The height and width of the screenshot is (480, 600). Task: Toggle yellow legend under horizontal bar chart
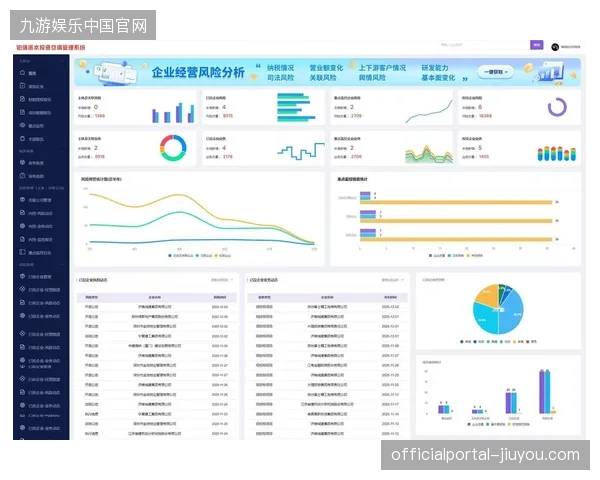click(x=474, y=255)
